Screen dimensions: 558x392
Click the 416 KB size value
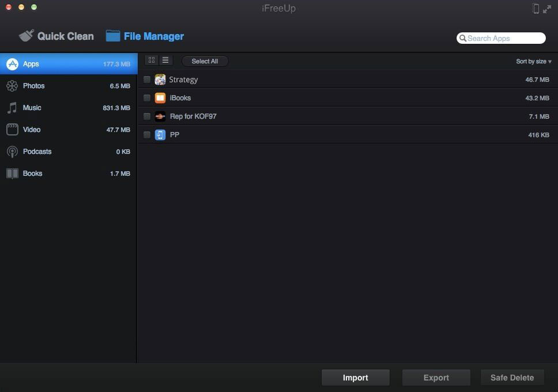[x=539, y=135]
